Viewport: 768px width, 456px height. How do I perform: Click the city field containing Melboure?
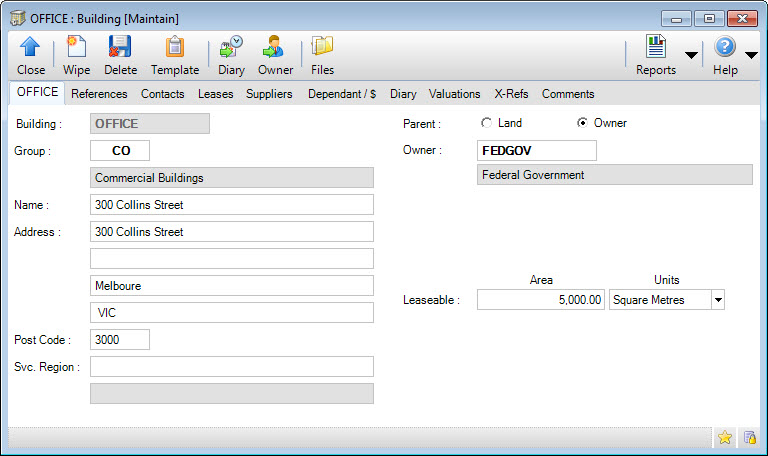232,286
